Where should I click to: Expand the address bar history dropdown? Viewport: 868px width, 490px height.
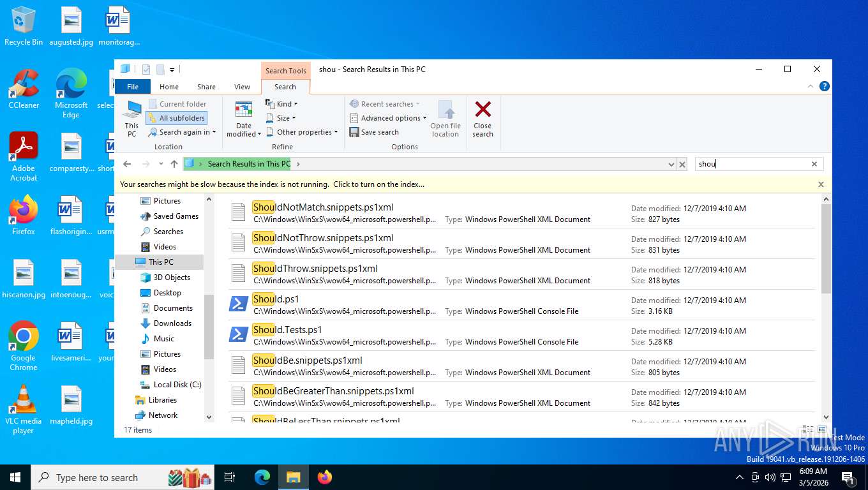coord(671,164)
